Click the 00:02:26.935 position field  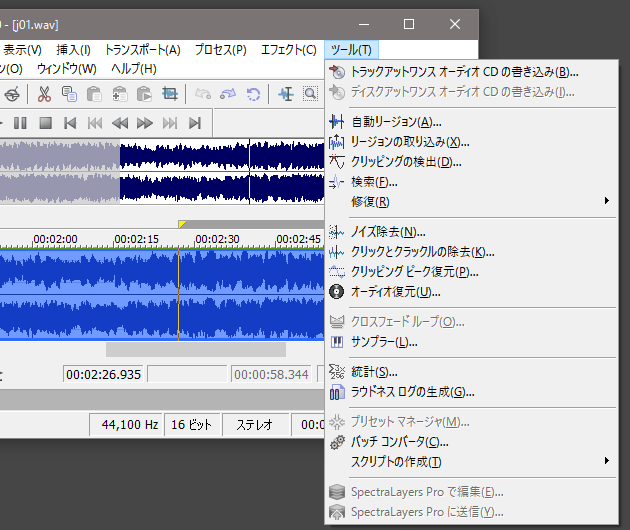103,374
